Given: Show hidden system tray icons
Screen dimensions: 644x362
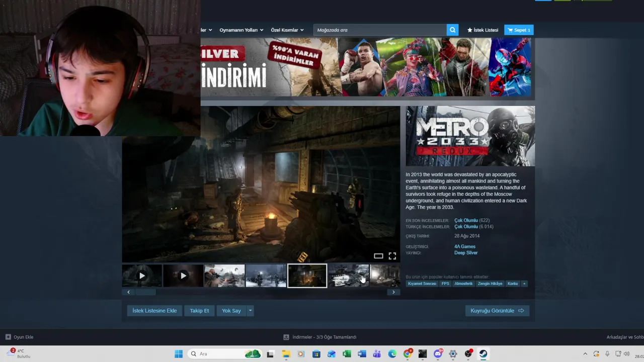Looking at the screenshot, I should 585,354.
